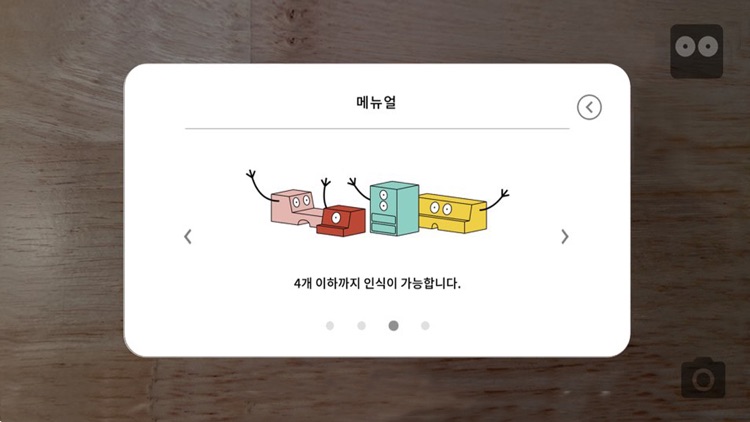
Task: Tap the wooden background outside dialog
Action: click(x=62, y=211)
